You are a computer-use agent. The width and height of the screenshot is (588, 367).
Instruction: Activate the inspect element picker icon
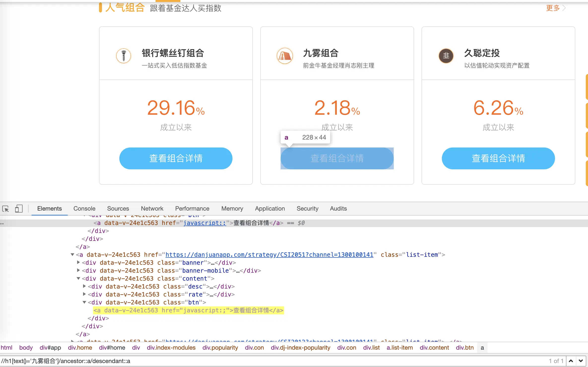(5, 209)
